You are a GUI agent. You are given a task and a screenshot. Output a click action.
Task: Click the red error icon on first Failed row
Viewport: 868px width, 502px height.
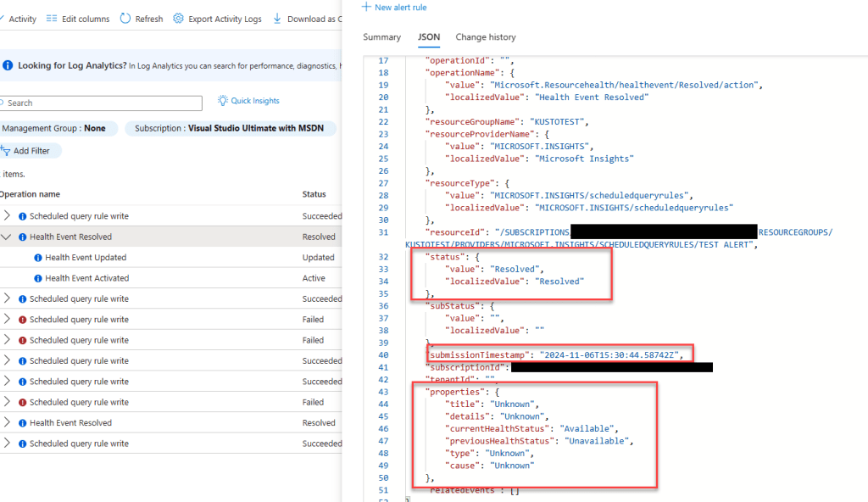click(x=23, y=320)
